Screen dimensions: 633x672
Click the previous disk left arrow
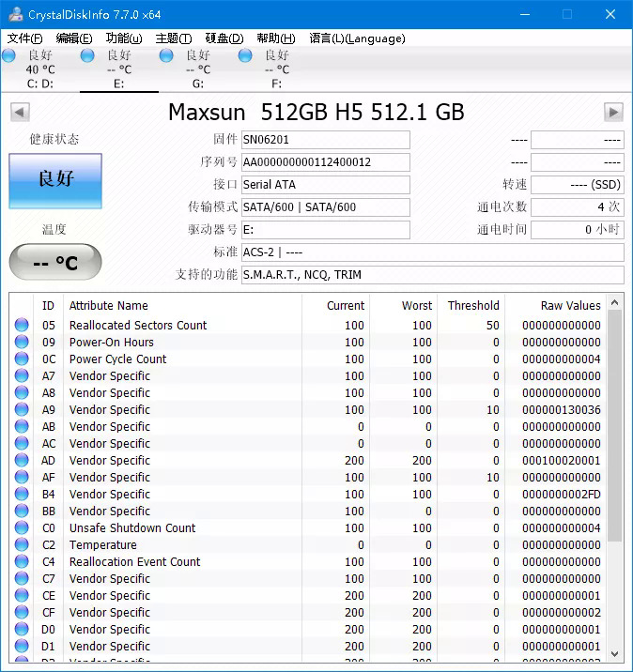point(19,113)
